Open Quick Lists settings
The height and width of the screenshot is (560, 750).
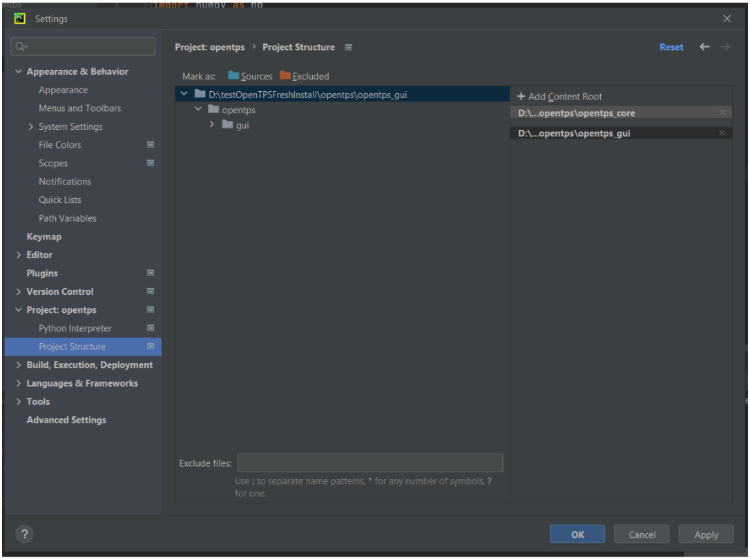(x=60, y=200)
